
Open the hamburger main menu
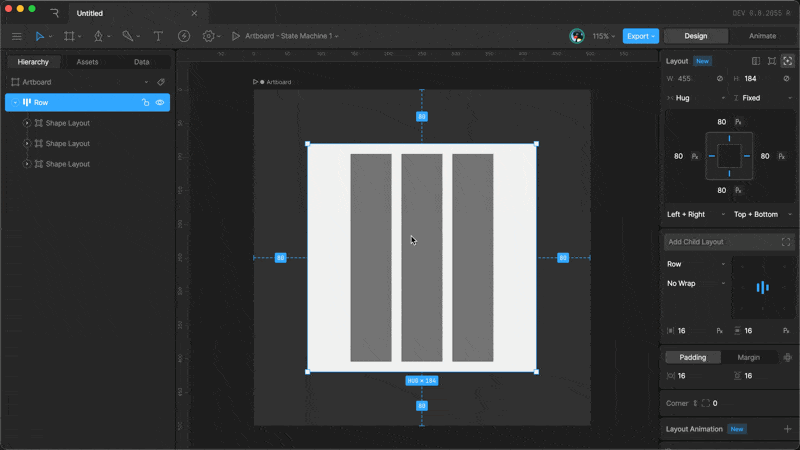[16, 36]
